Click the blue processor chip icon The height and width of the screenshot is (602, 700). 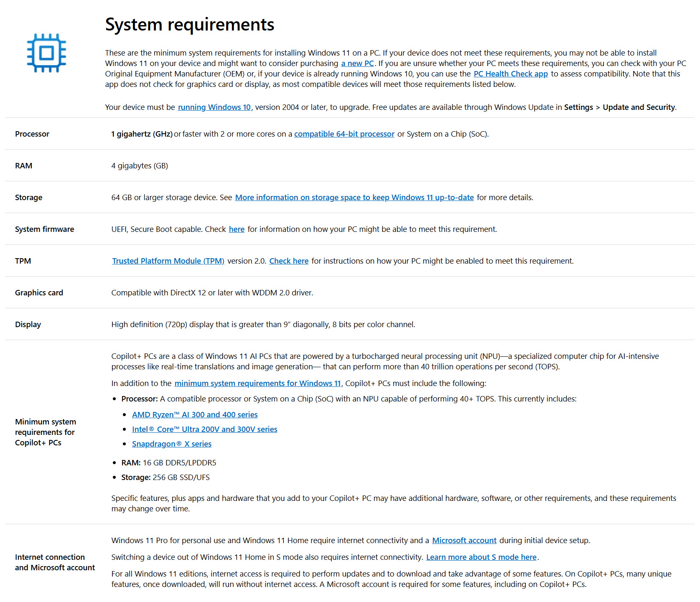click(x=46, y=53)
